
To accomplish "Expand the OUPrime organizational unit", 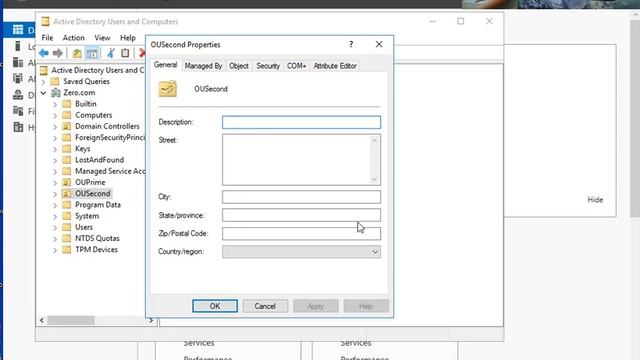I will click(x=55, y=182).
